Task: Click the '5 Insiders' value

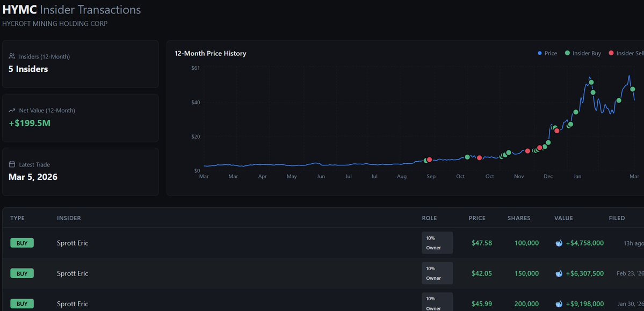Action: click(28, 69)
